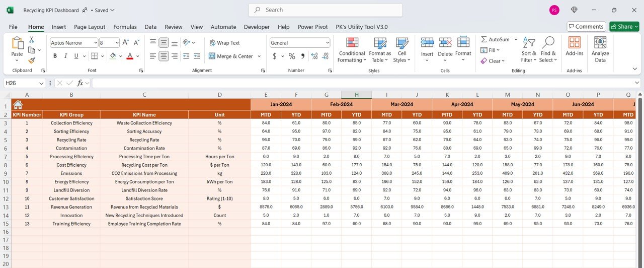This screenshot has width=644, height=268.
Task: Apply Comma Style number format
Action: [x=302, y=56]
